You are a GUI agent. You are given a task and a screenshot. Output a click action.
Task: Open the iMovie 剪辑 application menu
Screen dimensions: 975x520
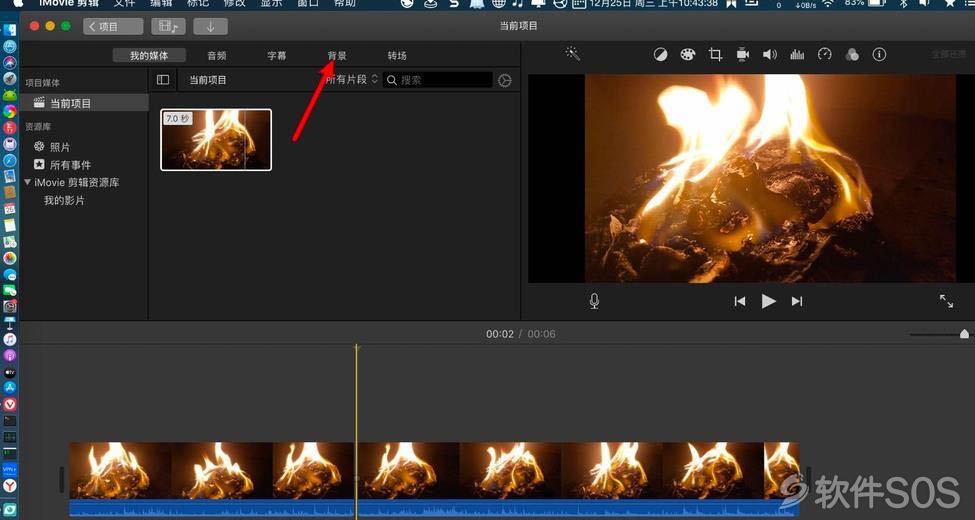(68, 3)
